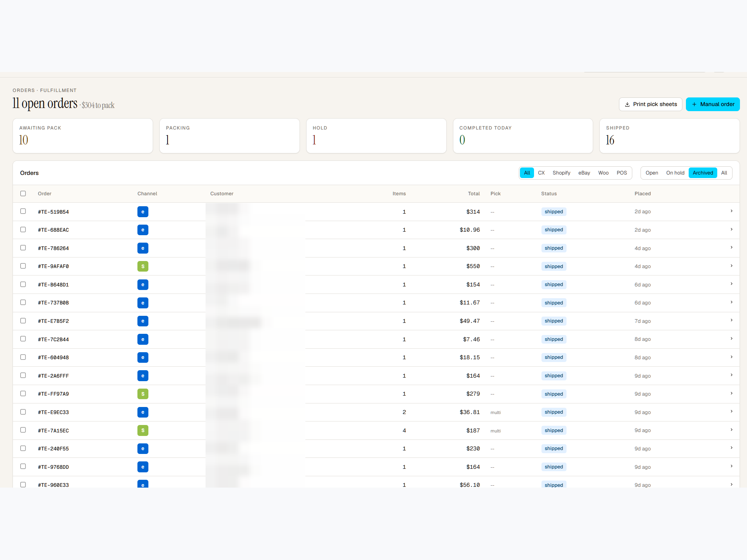
Task: Click eBay channel icon for order #TE-9768DD
Action: coord(143,467)
